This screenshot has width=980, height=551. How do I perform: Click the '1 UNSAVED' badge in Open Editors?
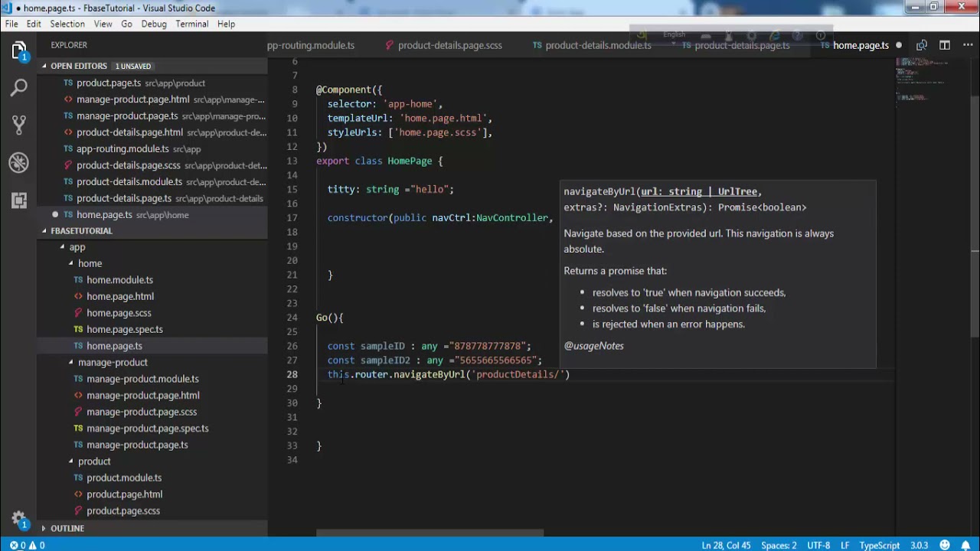click(x=133, y=66)
